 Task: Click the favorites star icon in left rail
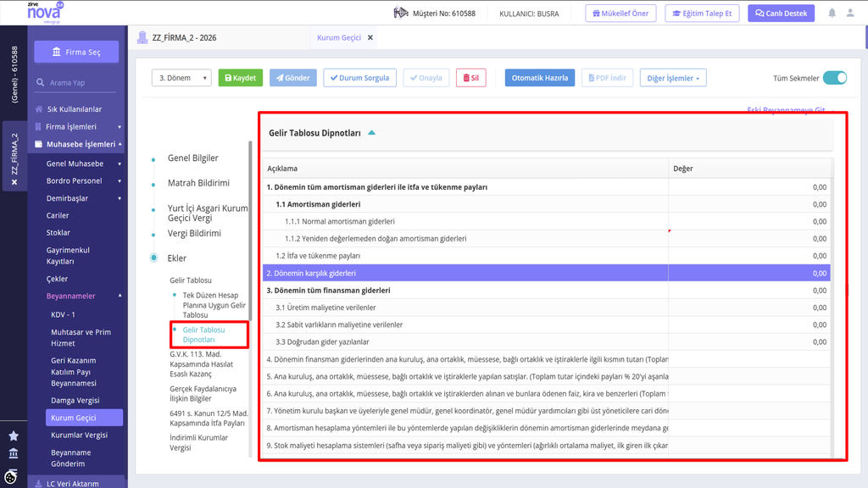(14, 436)
